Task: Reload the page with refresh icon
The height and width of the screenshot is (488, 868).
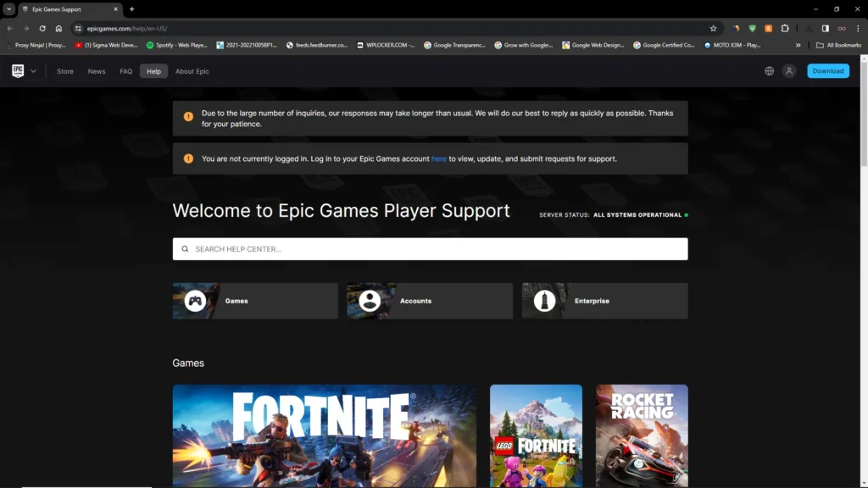Action: click(42, 28)
